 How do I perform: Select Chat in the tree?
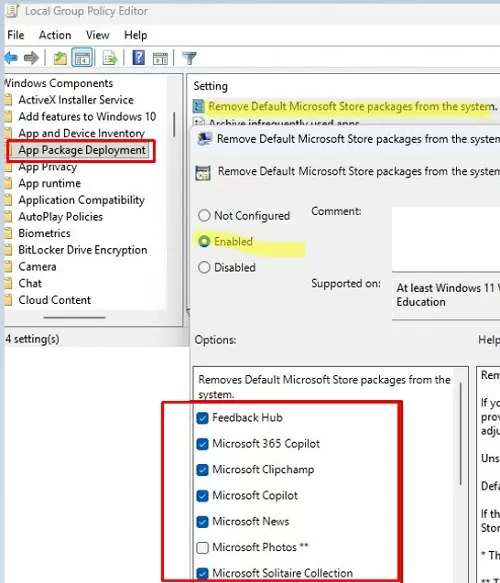30,283
